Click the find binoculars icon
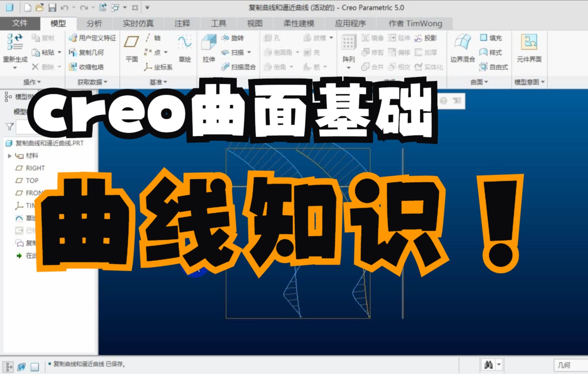 488,365
